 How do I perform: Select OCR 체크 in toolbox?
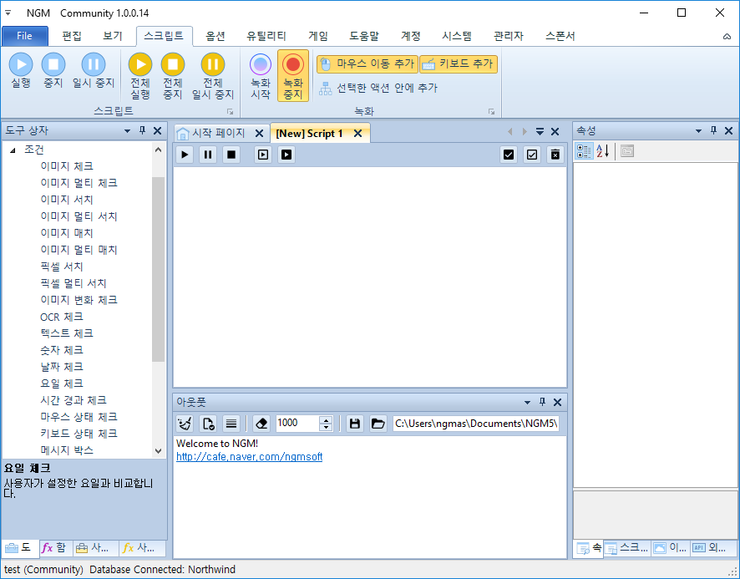coord(61,317)
